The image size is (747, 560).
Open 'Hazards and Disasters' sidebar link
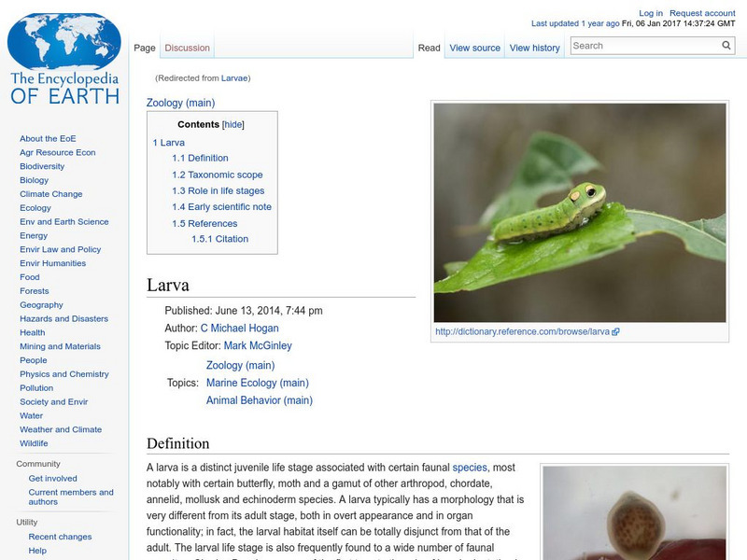point(63,318)
